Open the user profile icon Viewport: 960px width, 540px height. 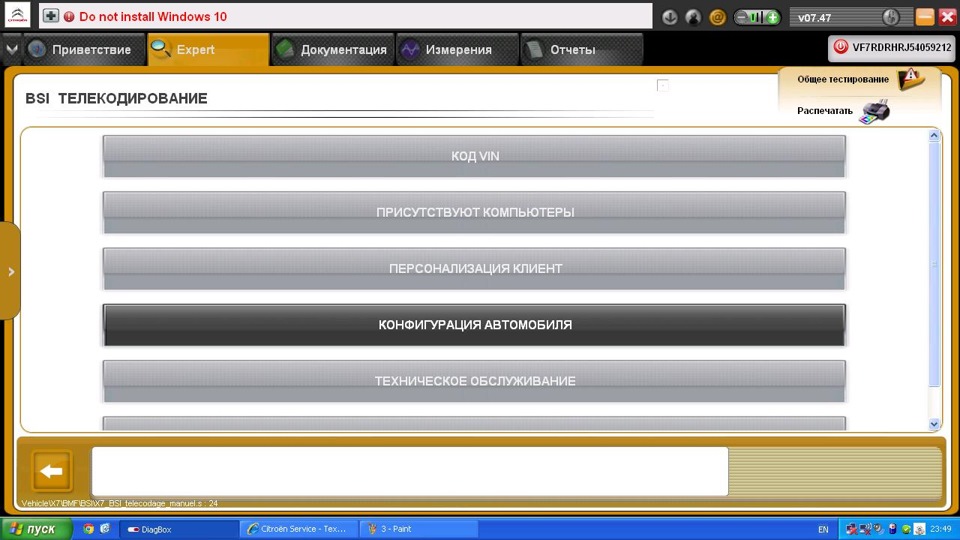pyautogui.click(x=693, y=17)
